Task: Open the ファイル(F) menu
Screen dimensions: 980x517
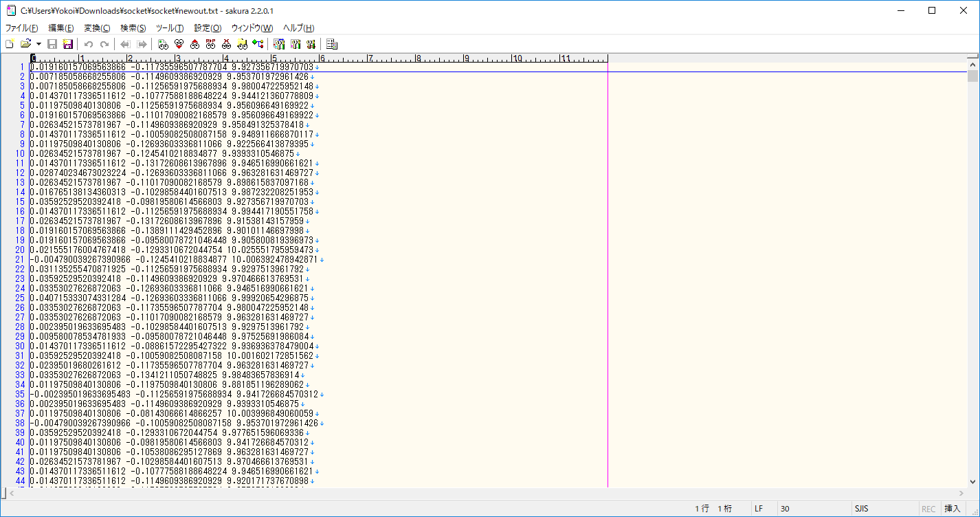Action: tap(21, 28)
